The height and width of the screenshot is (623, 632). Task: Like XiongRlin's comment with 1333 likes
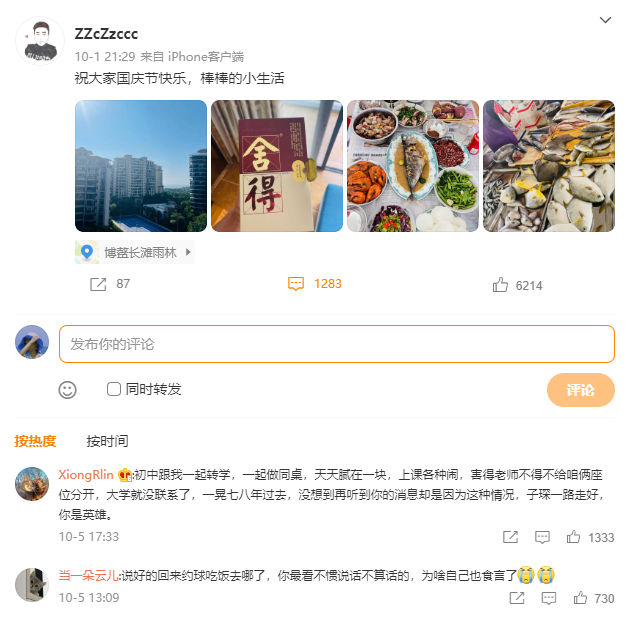tap(573, 537)
